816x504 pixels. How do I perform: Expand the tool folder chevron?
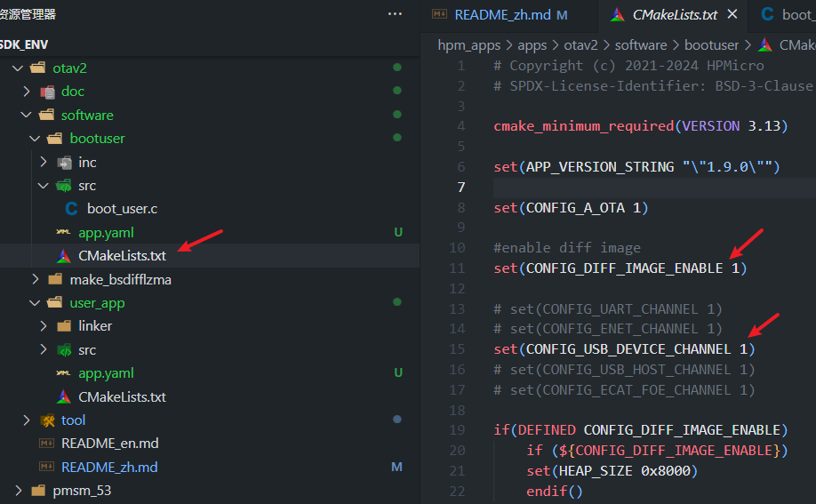pyautogui.click(x=27, y=420)
